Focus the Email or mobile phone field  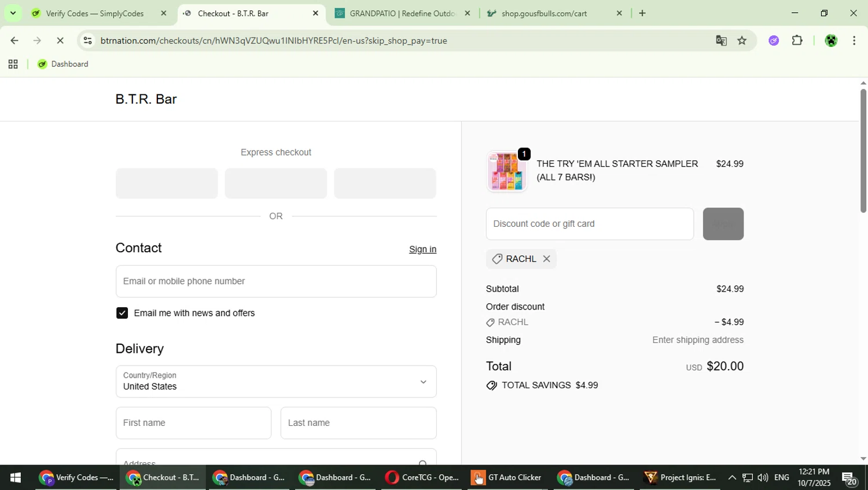276,281
